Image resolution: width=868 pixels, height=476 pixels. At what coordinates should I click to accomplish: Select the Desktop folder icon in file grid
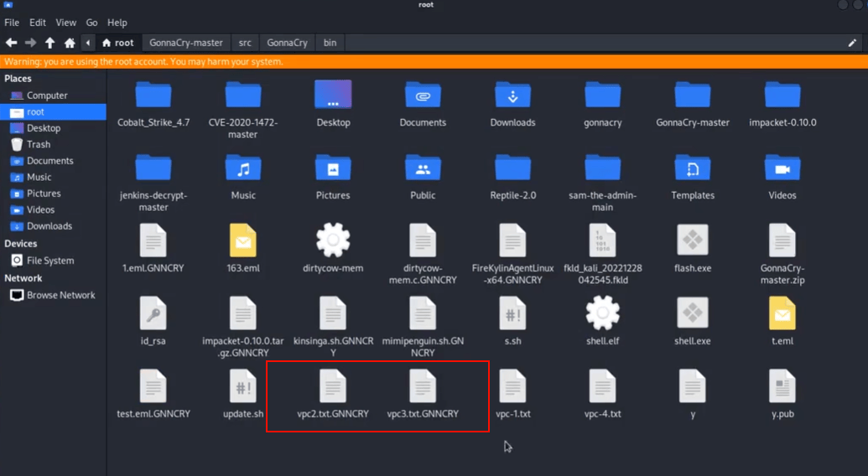pos(333,95)
